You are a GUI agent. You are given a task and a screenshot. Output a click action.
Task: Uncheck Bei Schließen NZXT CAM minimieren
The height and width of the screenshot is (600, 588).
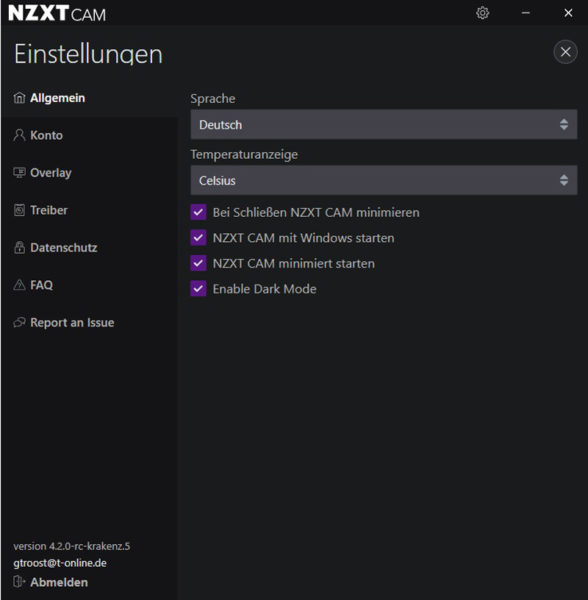tap(199, 212)
